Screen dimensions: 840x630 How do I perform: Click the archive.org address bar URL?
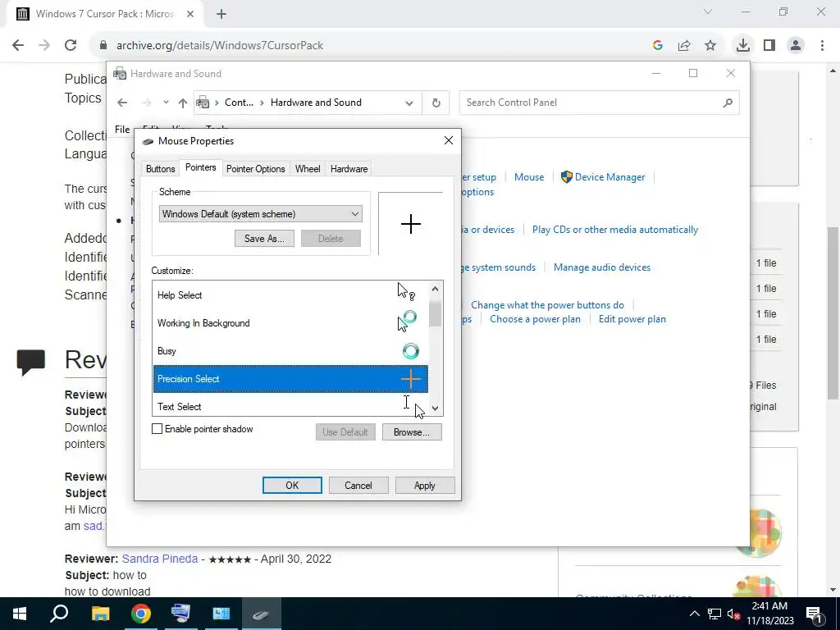tap(220, 46)
